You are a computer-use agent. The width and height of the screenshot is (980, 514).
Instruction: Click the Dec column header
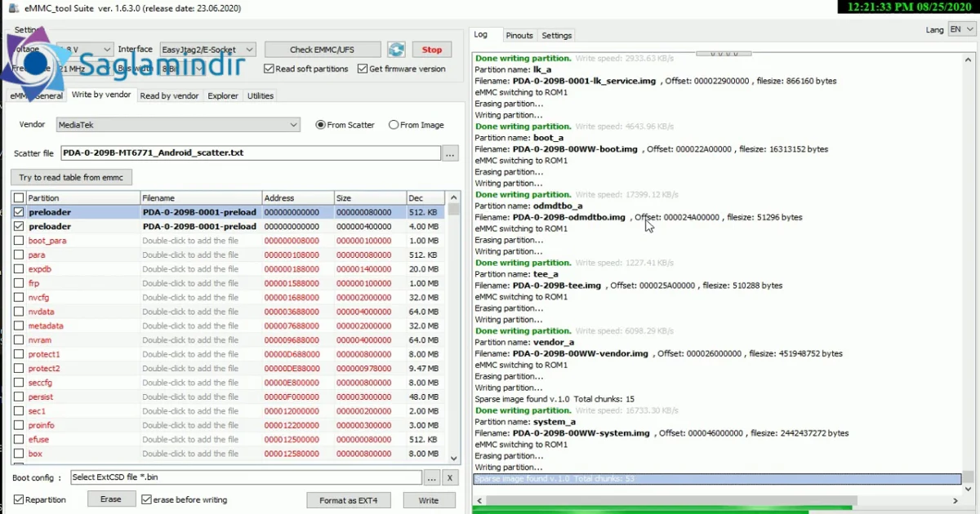426,198
